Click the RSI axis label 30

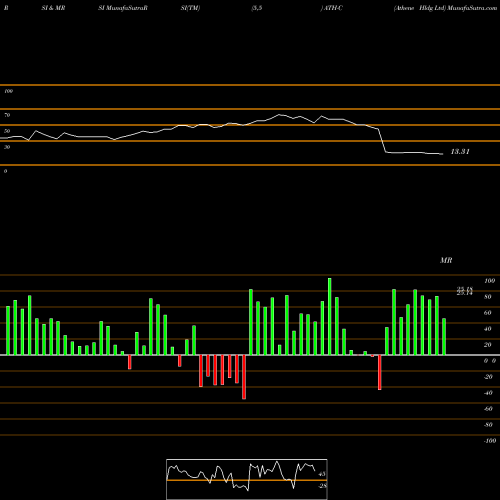tap(7, 147)
